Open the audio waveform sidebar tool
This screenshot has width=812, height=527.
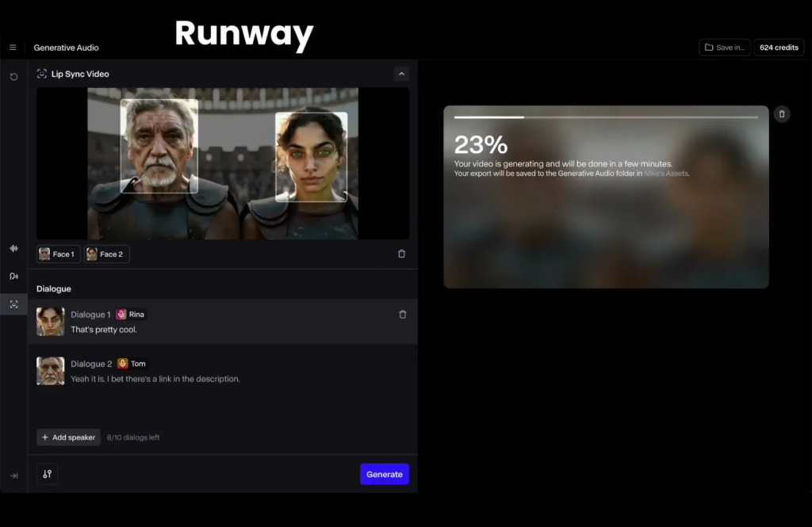(x=13, y=248)
